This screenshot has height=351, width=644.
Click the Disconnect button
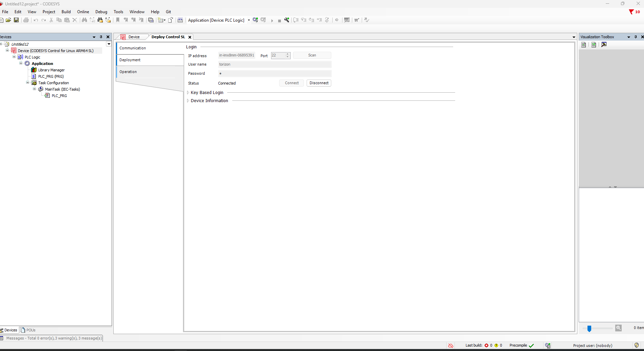tap(319, 83)
